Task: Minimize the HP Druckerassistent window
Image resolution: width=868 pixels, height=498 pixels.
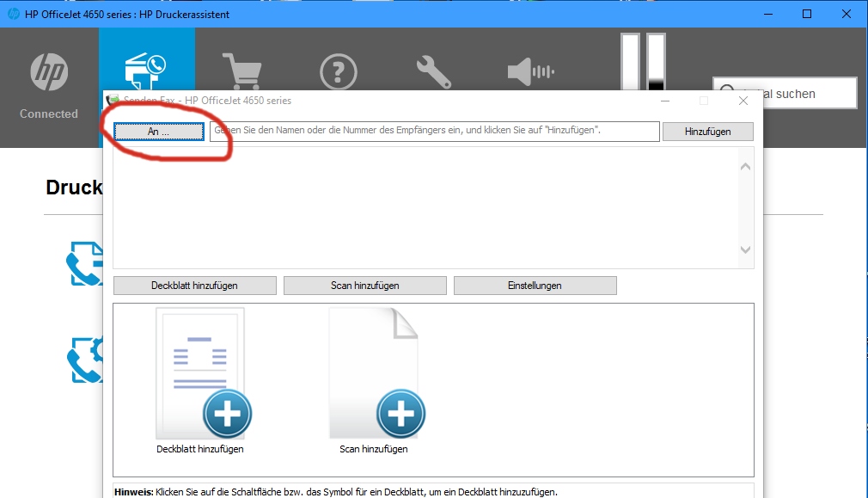Action: click(768, 14)
